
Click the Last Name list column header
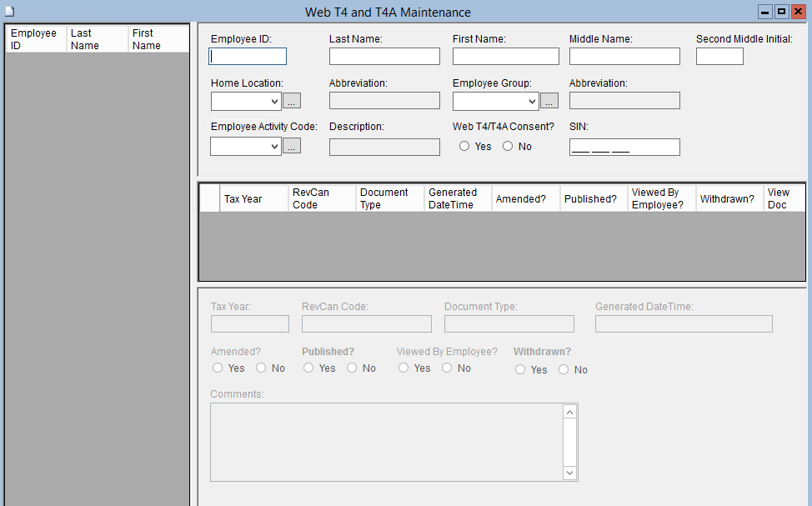(x=97, y=39)
